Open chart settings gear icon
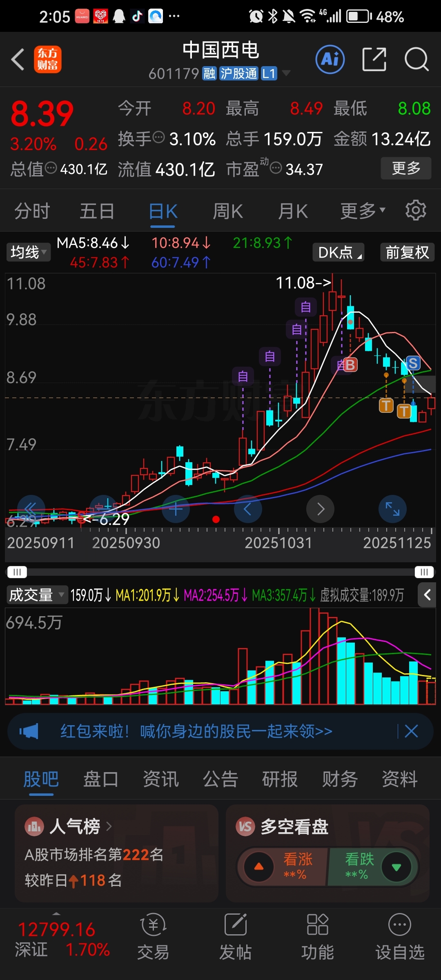Screen dimensions: 441x980 (x=416, y=210)
